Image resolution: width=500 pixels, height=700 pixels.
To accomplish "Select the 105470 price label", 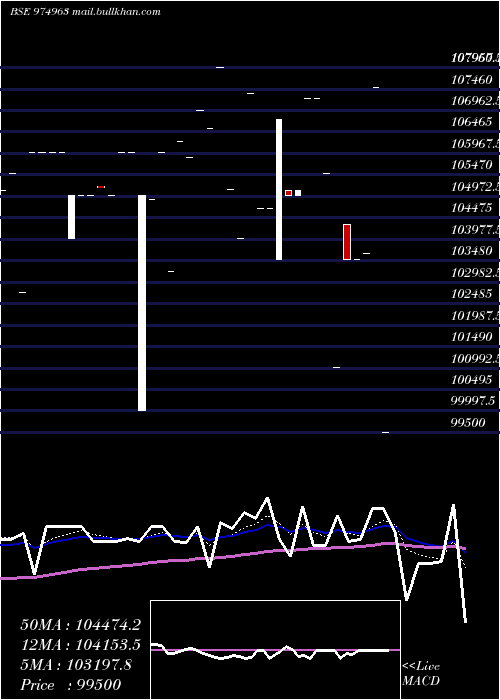I will tap(472, 165).
